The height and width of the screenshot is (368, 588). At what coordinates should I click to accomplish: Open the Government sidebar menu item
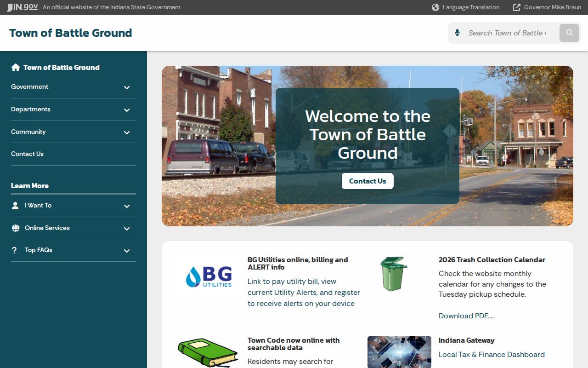coord(29,86)
